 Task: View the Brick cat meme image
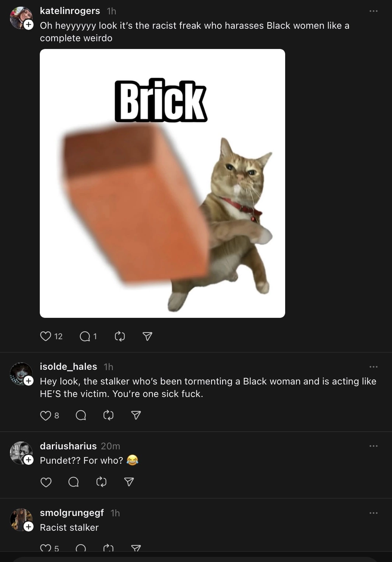pos(162,183)
